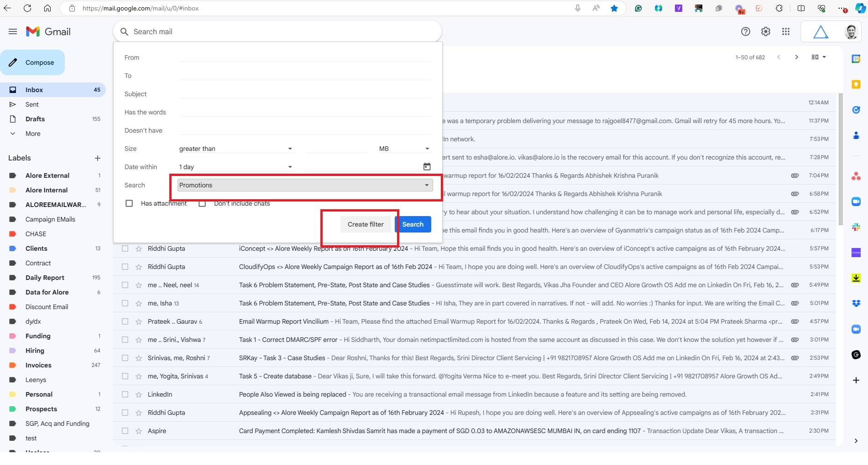Toggle the Has attachment checkbox
Image resolution: width=868 pixels, height=465 pixels.
pyautogui.click(x=129, y=203)
